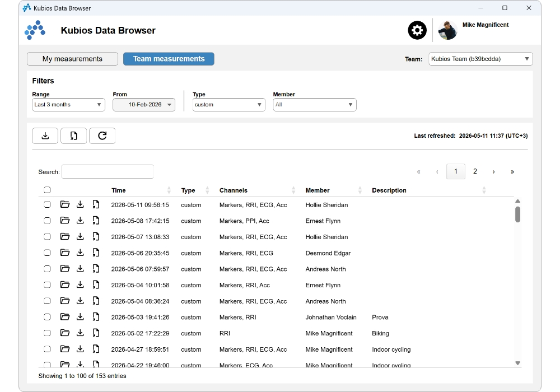This screenshot has height=392, width=560.
Task: Open the Type filter dropdown
Action: 228,105
